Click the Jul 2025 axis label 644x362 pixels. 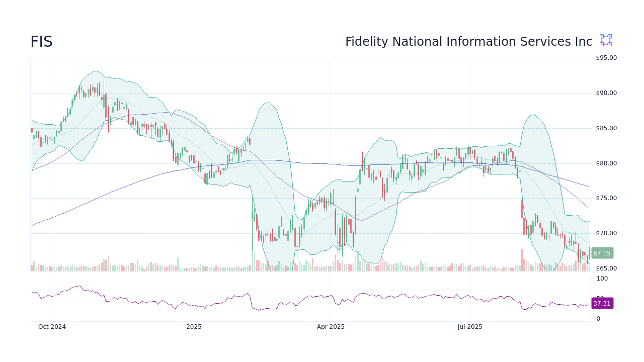pyautogui.click(x=470, y=327)
